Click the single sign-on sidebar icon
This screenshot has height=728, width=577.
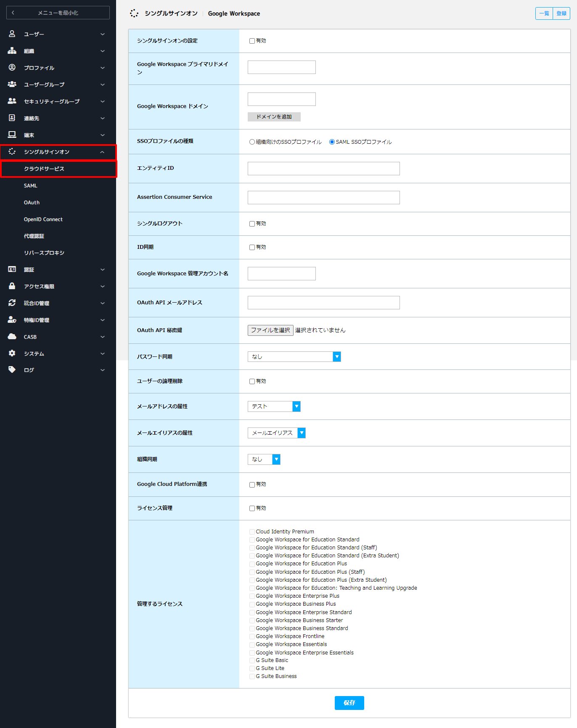coord(12,151)
